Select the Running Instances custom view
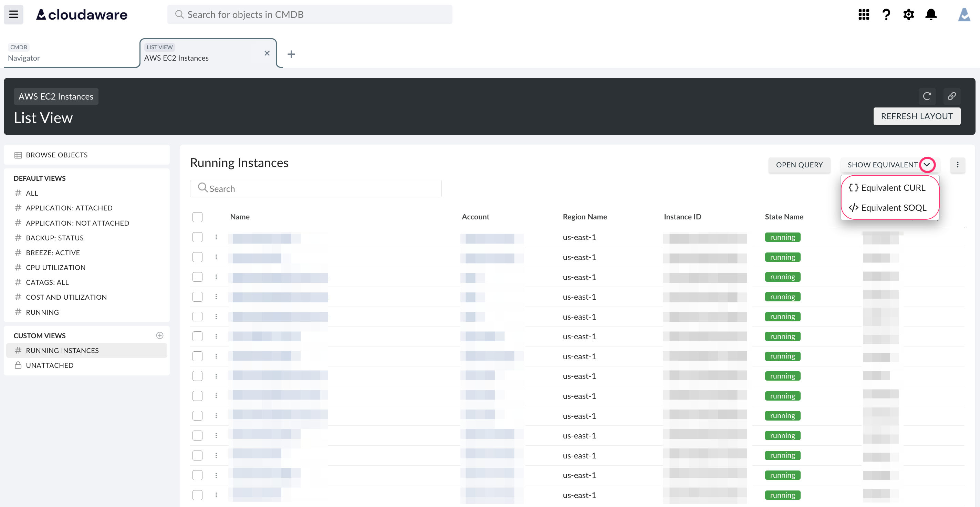Image resolution: width=980 pixels, height=507 pixels. click(x=87, y=350)
